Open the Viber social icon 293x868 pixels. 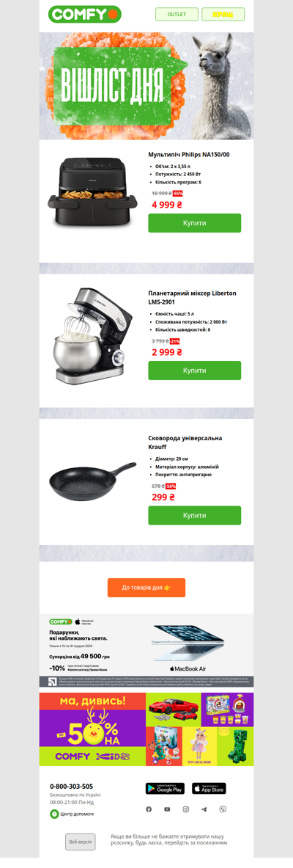223,809
